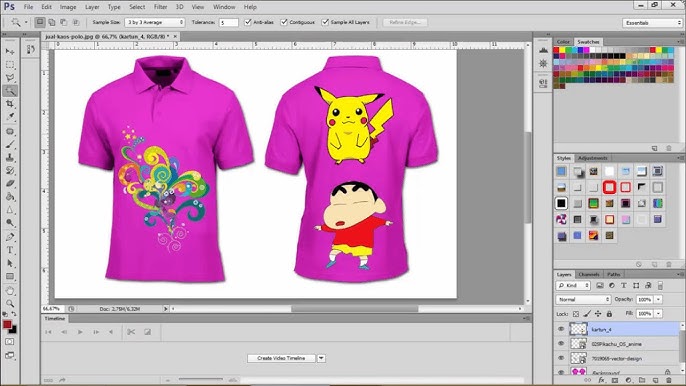Switch to the Paths tab
The image size is (686, 386).
point(614,274)
